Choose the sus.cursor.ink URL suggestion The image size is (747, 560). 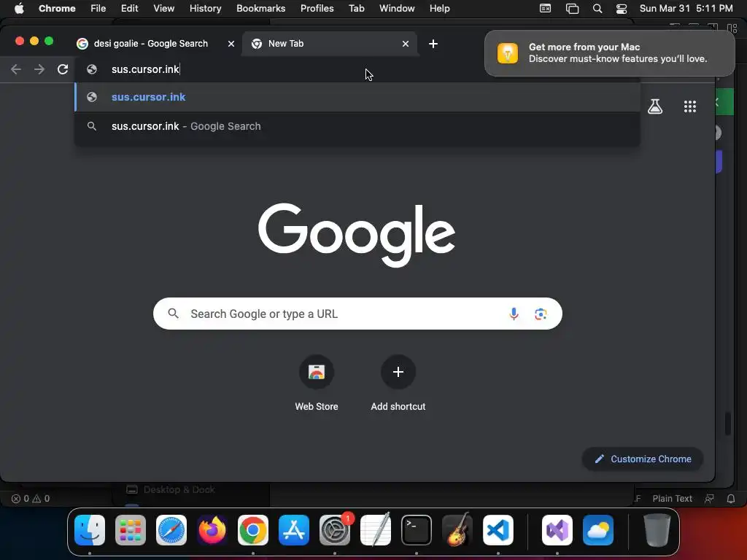click(357, 97)
